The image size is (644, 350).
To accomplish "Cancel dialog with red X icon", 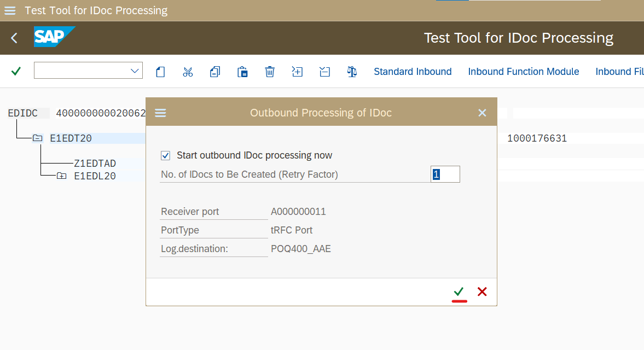I will point(482,291).
